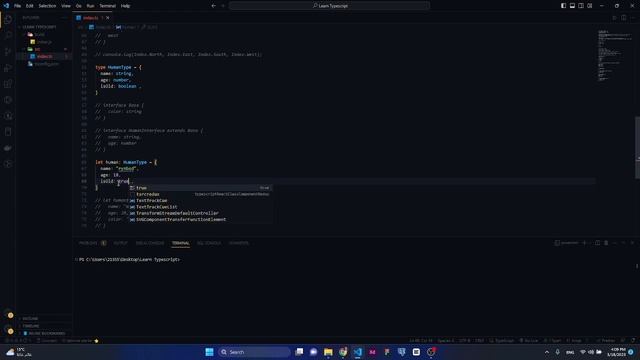Open the Help menu

125,6
